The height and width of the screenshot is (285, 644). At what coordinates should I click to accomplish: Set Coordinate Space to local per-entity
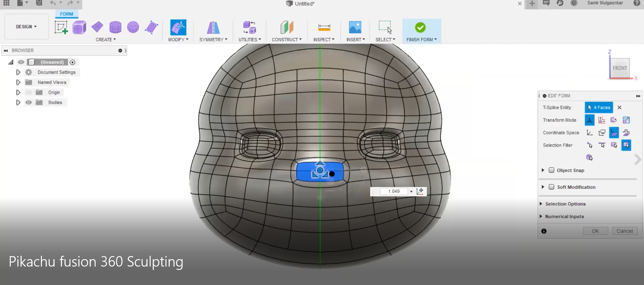pyautogui.click(x=626, y=133)
